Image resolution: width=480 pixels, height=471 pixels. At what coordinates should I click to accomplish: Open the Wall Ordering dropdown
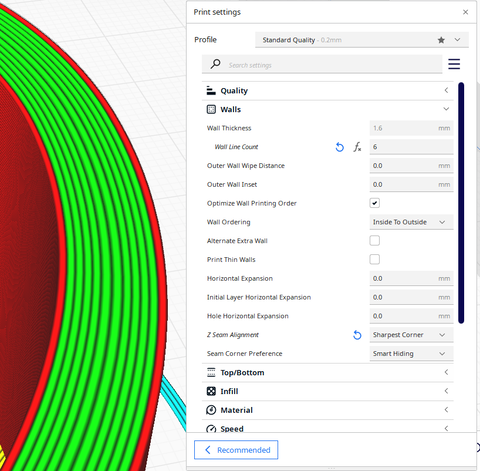(x=411, y=222)
